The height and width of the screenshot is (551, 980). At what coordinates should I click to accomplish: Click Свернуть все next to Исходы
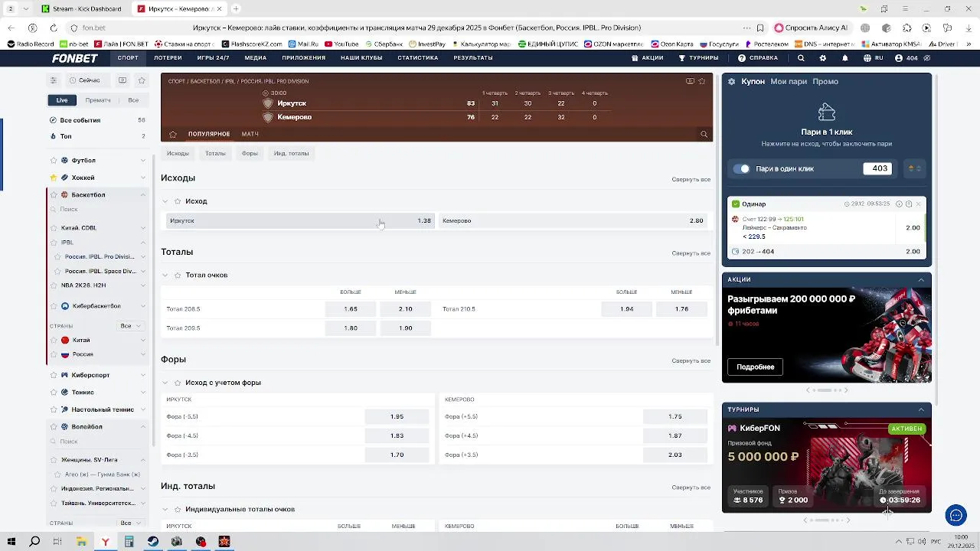click(691, 180)
